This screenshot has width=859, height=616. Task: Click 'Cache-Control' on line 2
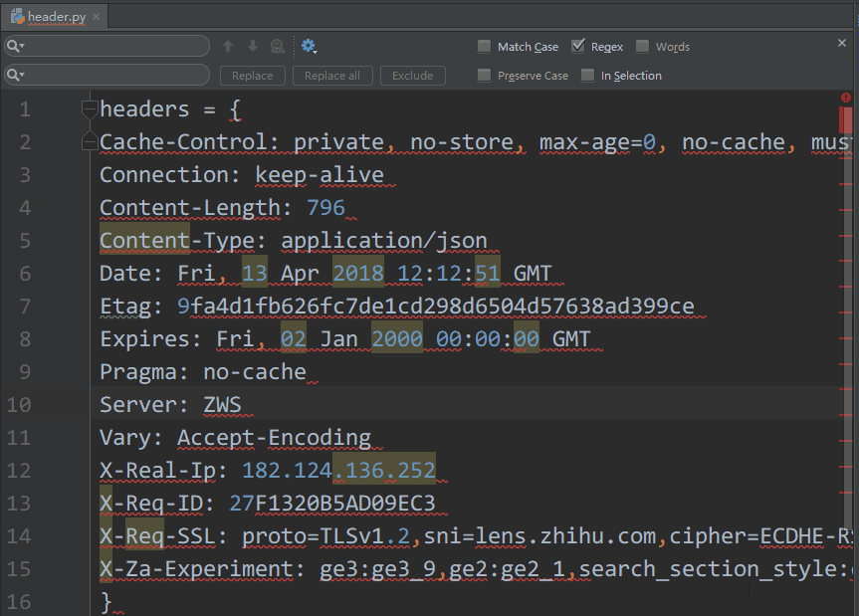[183, 142]
